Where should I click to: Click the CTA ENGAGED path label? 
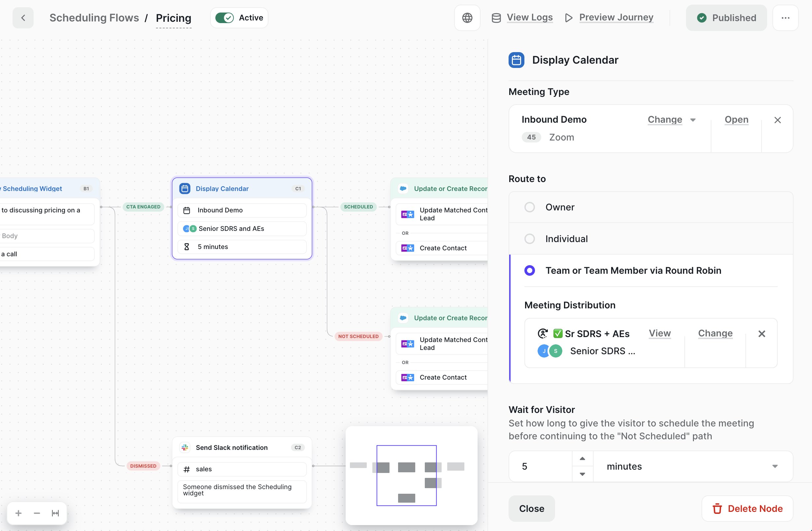(143, 207)
